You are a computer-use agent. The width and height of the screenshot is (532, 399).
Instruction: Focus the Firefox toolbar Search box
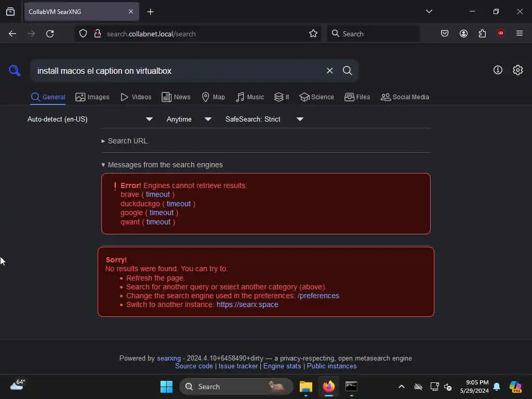coord(373,34)
